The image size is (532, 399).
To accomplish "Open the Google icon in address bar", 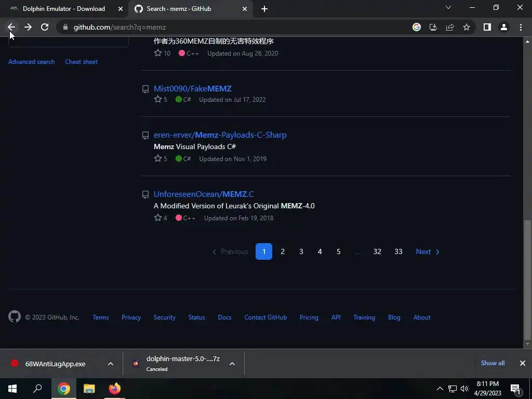I will 417,27.
